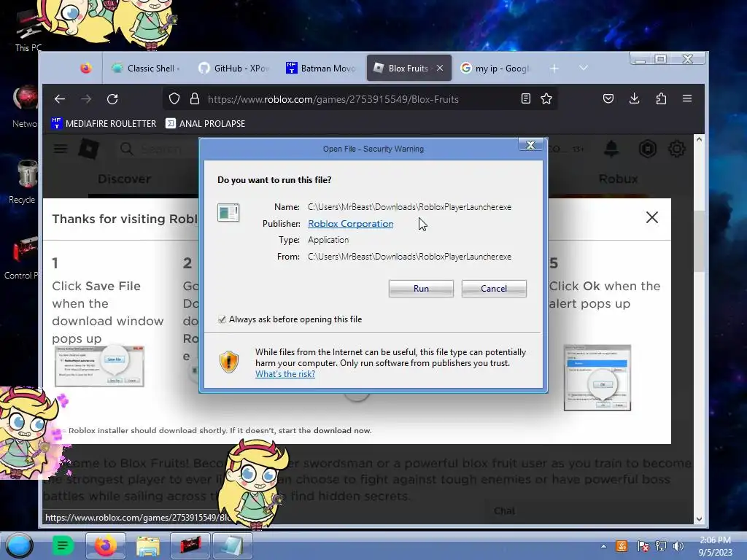Image resolution: width=747 pixels, height=560 pixels.
Task: Click the Recycle Bin desktop icon
Action: [25, 182]
